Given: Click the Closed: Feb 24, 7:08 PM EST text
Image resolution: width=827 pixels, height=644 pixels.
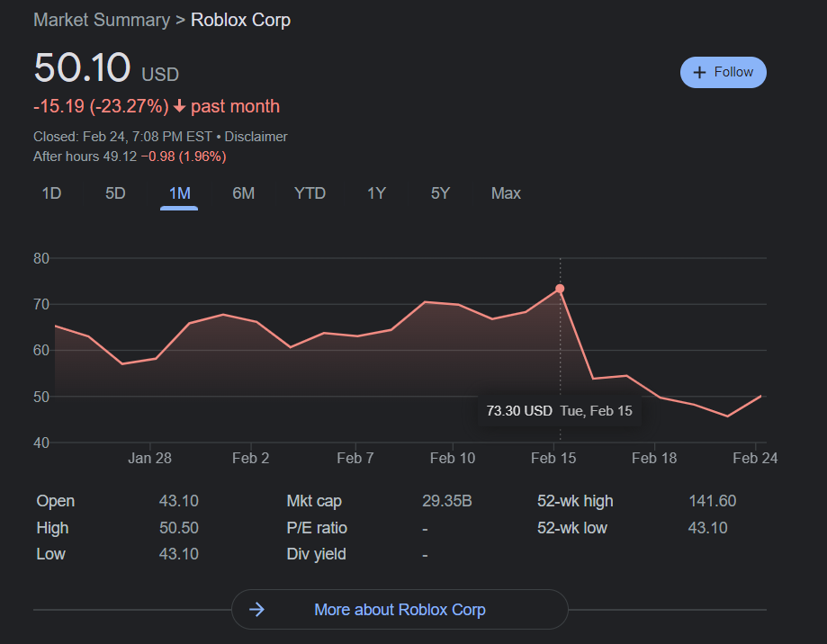Looking at the screenshot, I should pos(123,137).
